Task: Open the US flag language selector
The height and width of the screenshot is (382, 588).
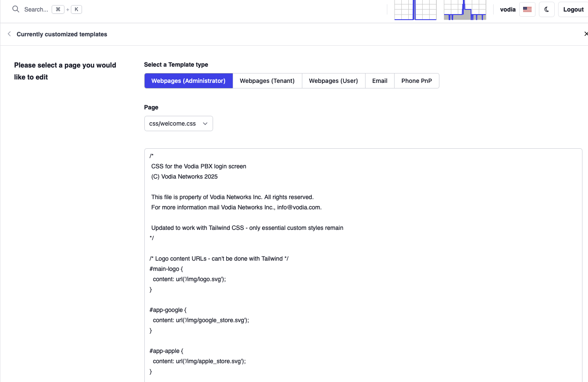Action: pos(527,9)
